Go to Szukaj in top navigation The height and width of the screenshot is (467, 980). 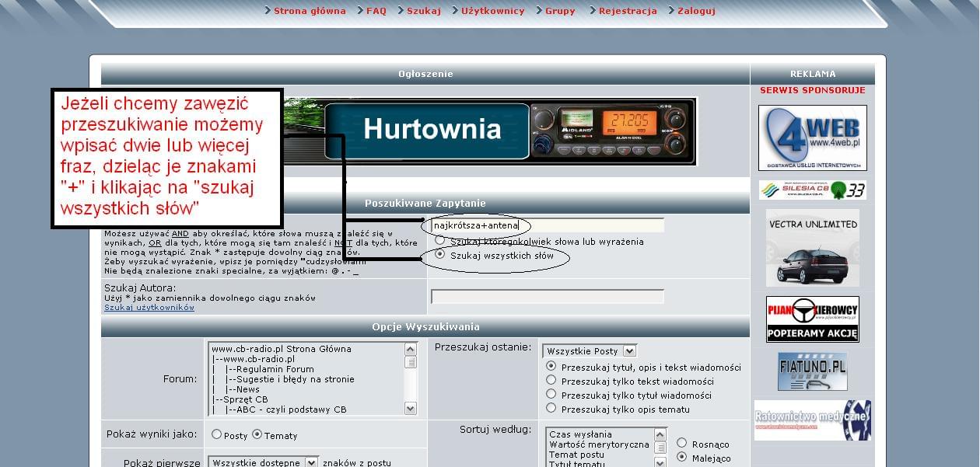[x=424, y=11]
